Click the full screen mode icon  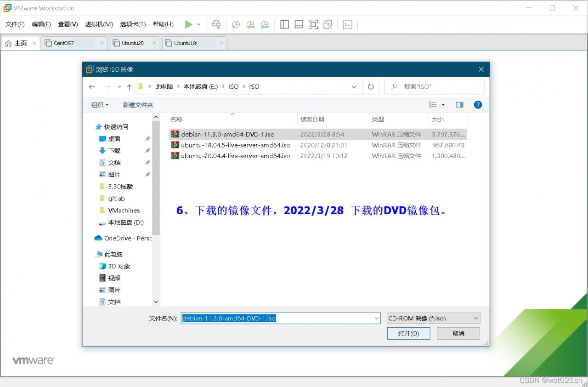pyautogui.click(x=313, y=24)
